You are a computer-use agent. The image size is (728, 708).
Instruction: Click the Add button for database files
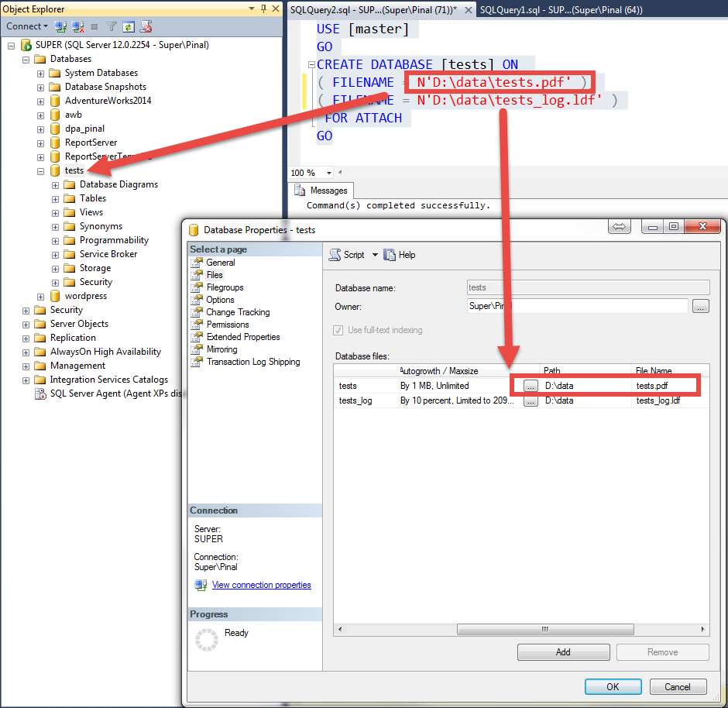tap(563, 651)
